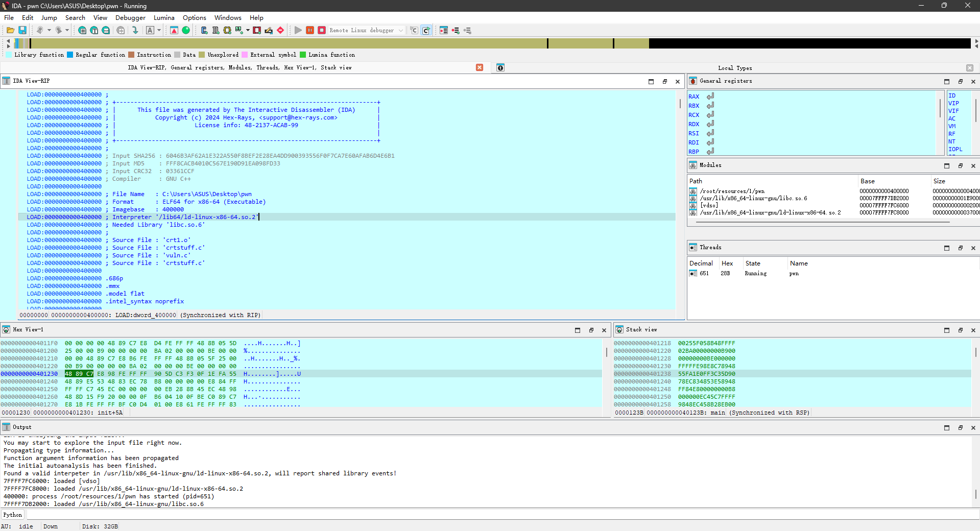Click the Modules panel icon
This screenshot has width=980, height=531.
693,165
